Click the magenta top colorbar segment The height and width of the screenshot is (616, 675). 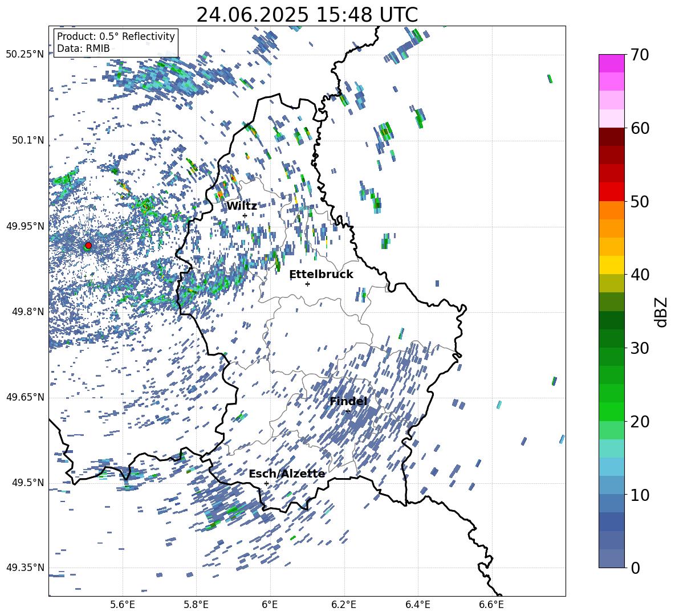pos(612,64)
